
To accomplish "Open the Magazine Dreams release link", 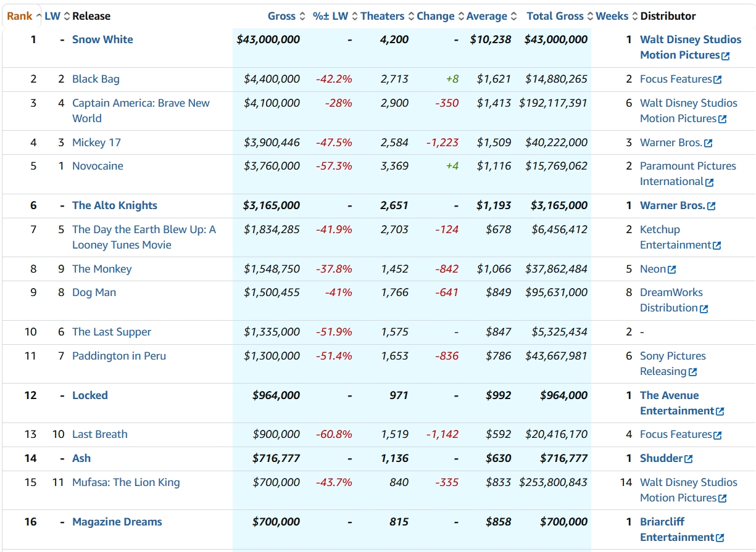I will click(x=117, y=522).
